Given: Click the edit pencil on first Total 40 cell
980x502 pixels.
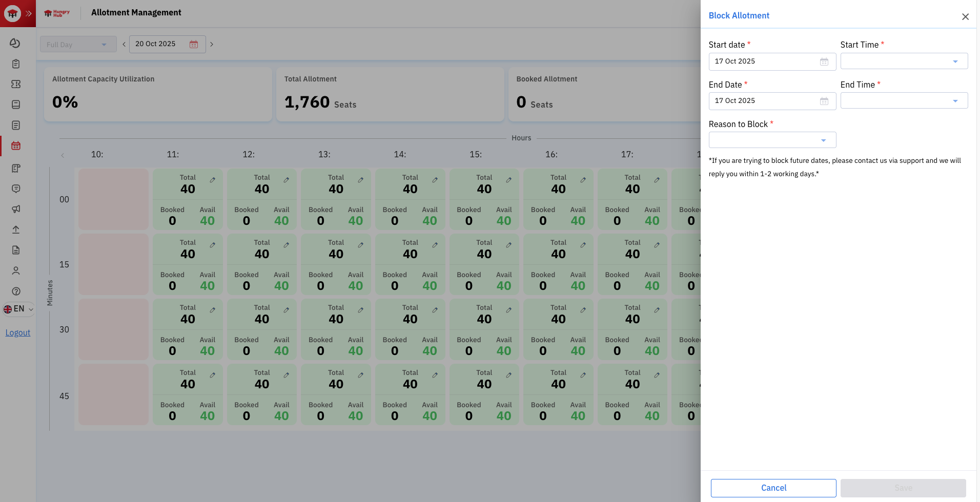Looking at the screenshot, I should point(212,180).
